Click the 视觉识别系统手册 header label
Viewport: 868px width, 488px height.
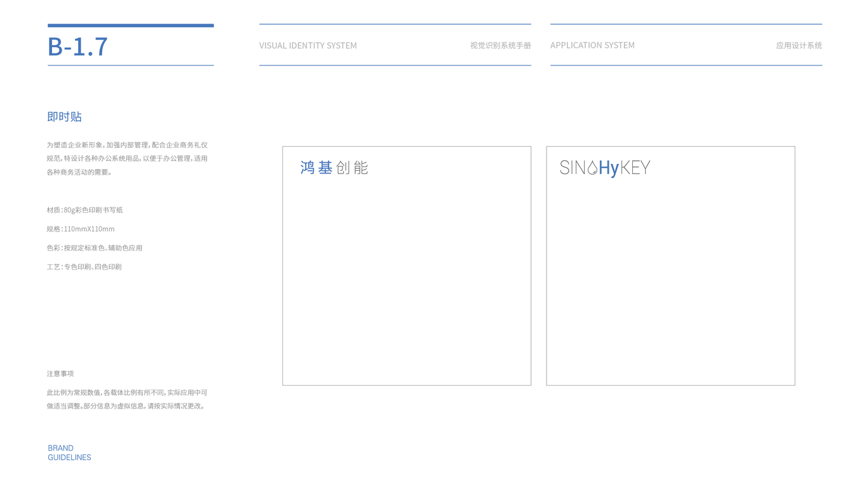click(500, 45)
